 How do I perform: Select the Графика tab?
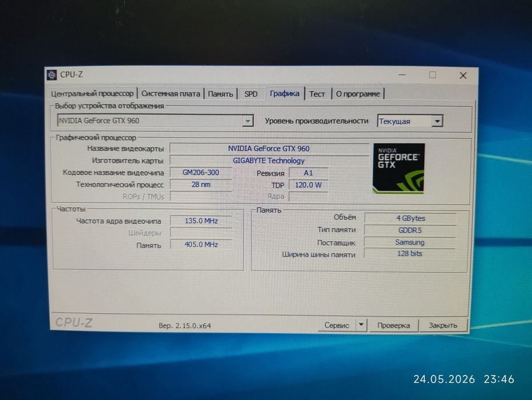pyautogui.click(x=285, y=93)
